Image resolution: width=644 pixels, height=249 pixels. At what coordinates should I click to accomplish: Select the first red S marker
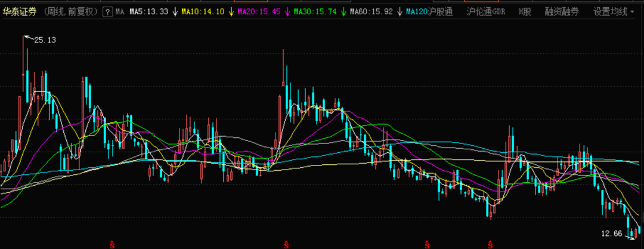click(x=112, y=244)
